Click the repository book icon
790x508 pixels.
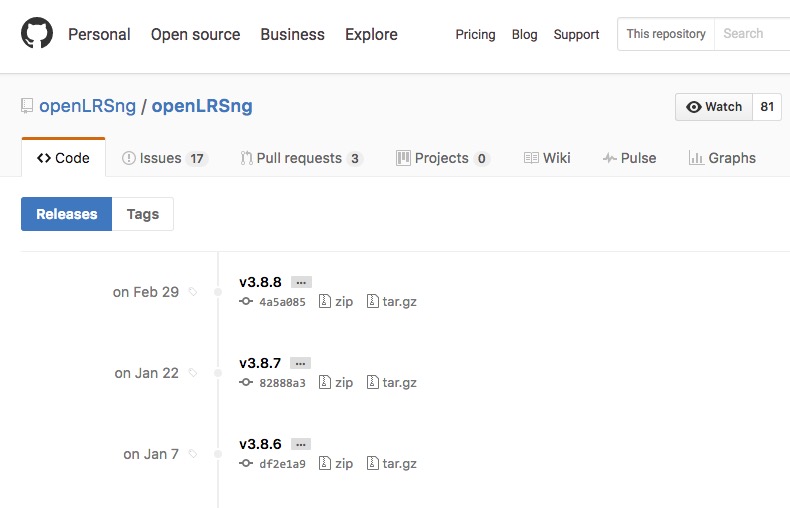(x=27, y=107)
